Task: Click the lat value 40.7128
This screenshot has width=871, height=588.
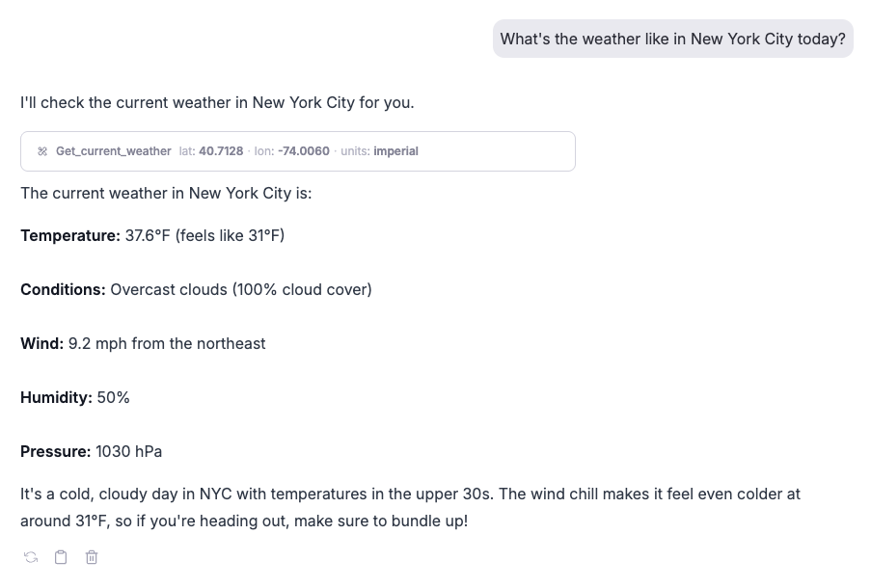Action: click(x=221, y=151)
